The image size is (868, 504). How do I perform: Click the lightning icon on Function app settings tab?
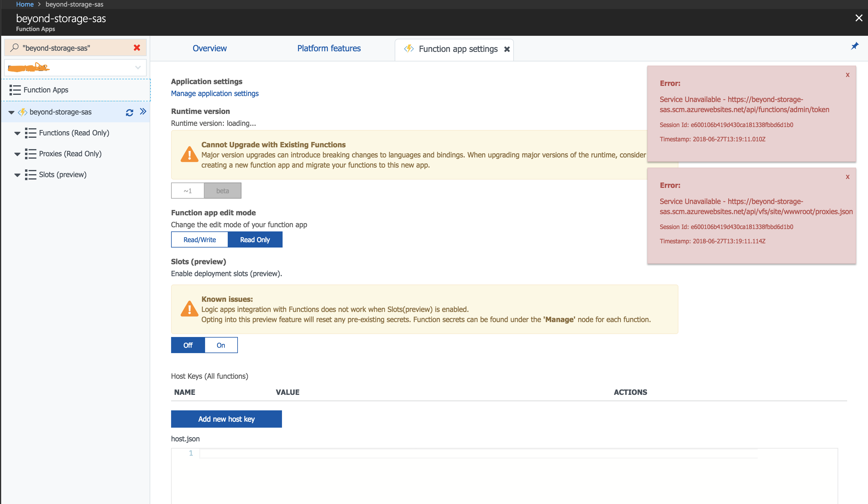409,49
